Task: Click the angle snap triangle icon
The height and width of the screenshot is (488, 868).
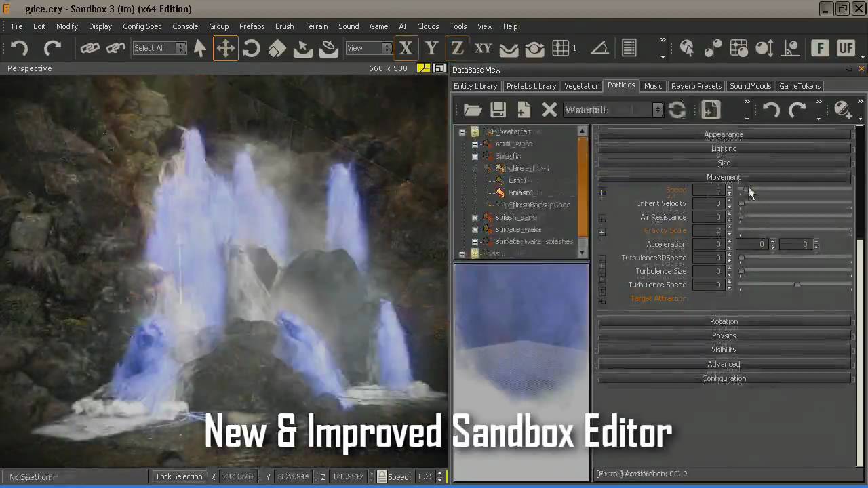Action: click(599, 48)
